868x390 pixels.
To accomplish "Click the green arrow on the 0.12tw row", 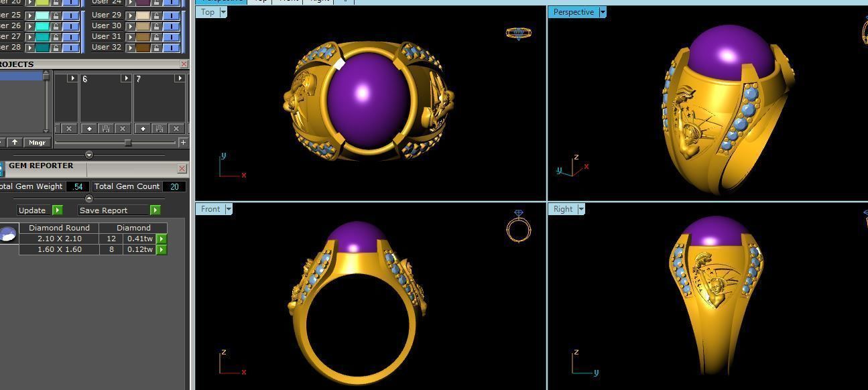I will pyautogui.click(x=162, y=249).
